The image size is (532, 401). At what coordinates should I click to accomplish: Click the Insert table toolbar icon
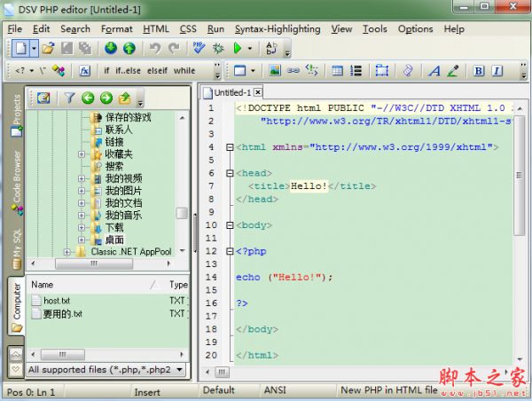(336, 70)
